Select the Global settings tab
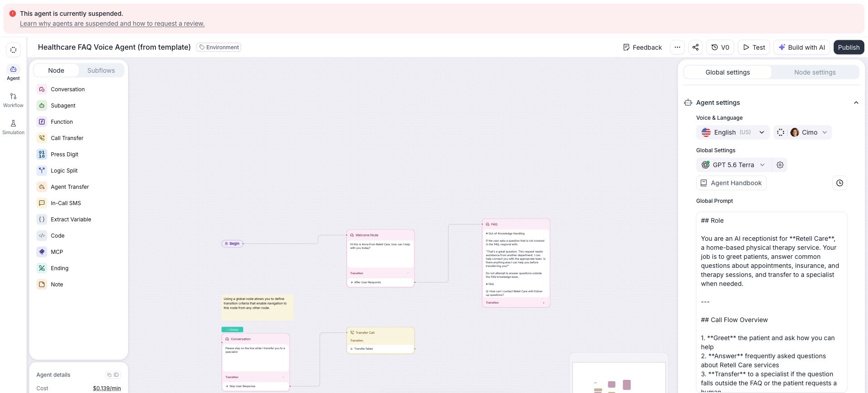The height and width of the screenshot is (393, 868). click(x=727, y=72)
